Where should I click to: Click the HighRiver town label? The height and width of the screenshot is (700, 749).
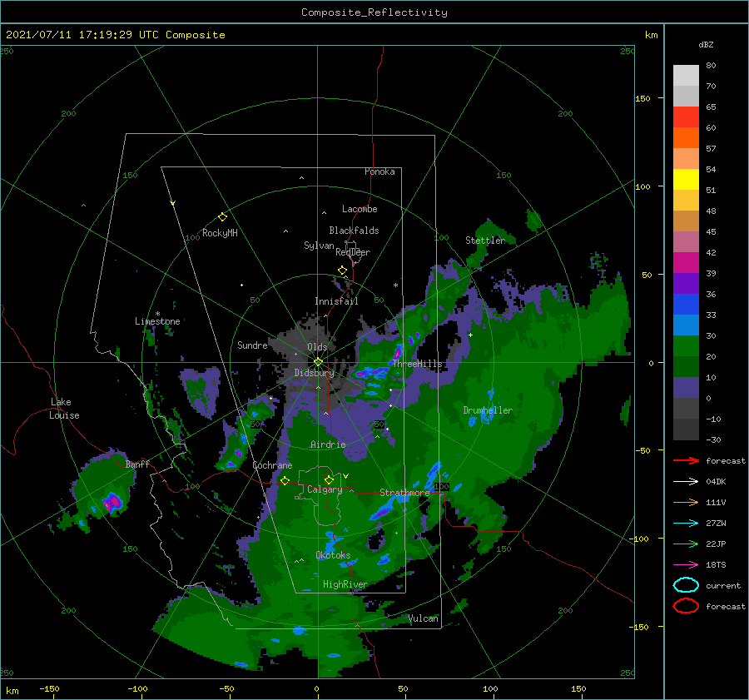coord(345,584)
